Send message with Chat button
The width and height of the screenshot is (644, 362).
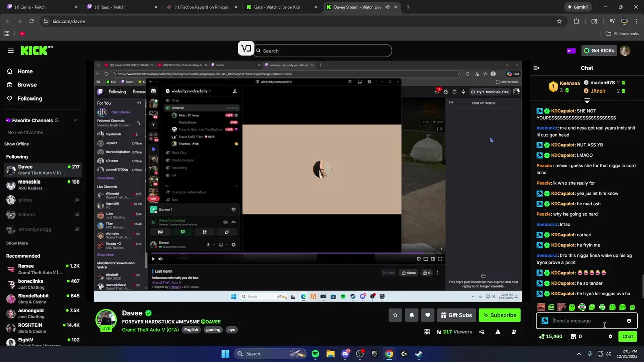tap(628, 337)
